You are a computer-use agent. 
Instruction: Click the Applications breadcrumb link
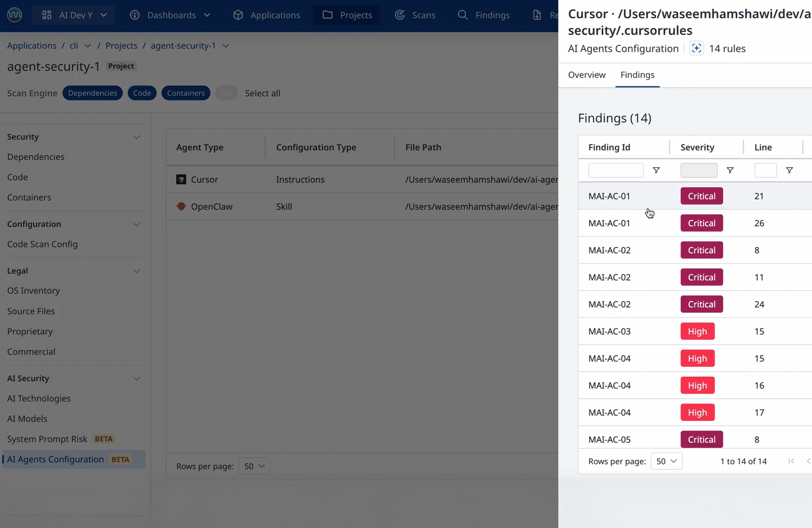point(32,46)
